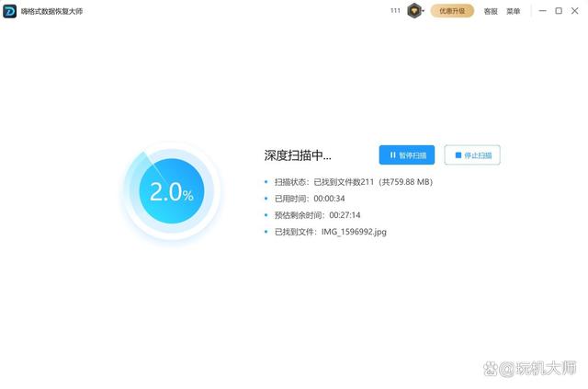Stop scanning with 停止扫描 button
This screenshot has width=588, height=389.
(x=472, y=155)
